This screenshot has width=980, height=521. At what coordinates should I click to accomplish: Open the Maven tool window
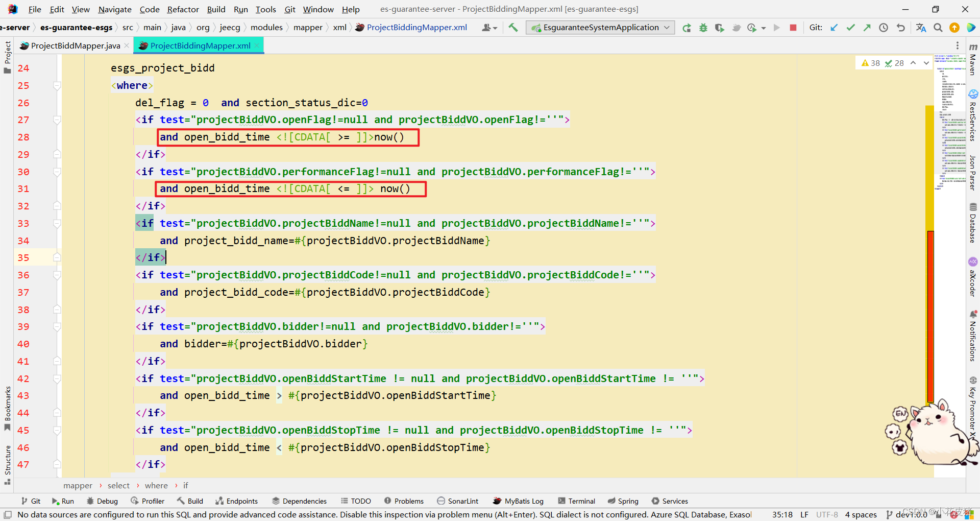point(973,60)
